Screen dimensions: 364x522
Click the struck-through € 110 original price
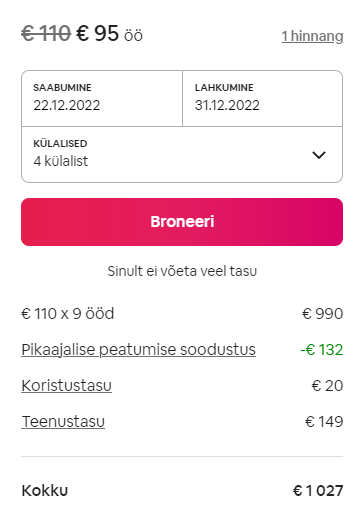click(46, 33)
